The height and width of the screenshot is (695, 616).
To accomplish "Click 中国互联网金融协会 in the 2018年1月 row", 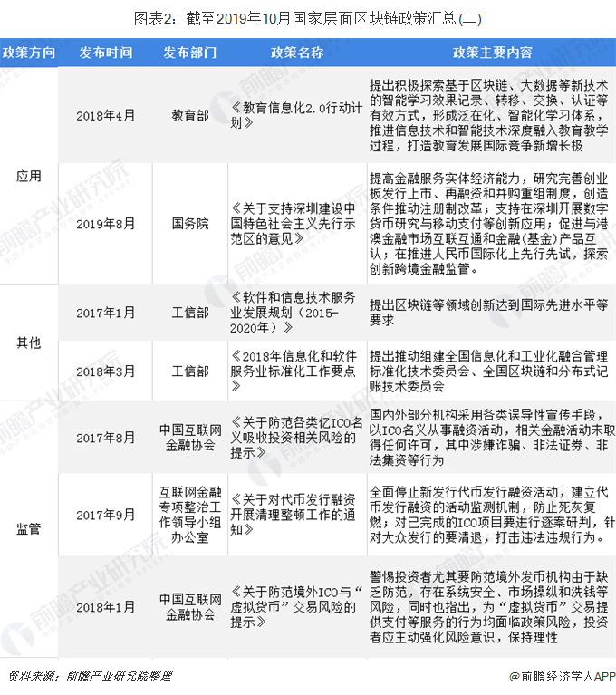I will pos(190,607).
